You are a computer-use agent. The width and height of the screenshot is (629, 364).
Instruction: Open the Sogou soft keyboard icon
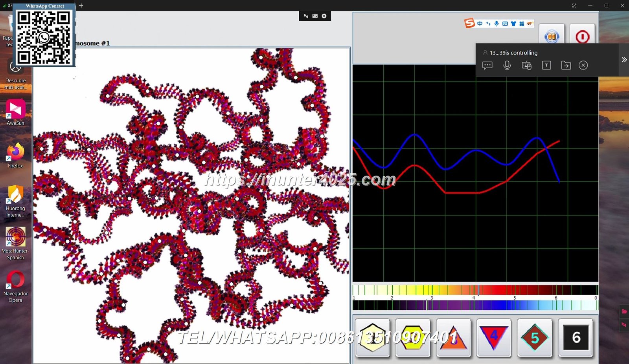click(505, 23)
